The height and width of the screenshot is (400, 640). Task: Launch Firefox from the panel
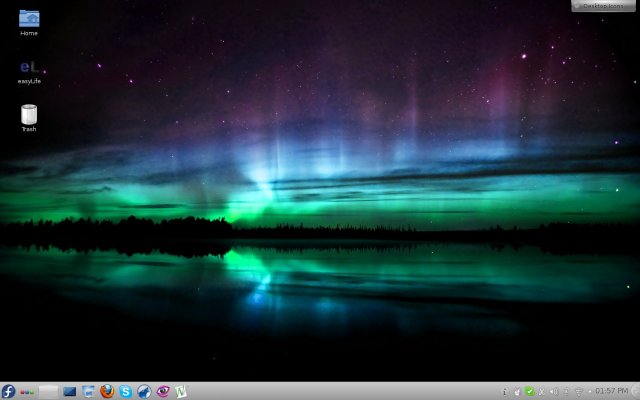(x=107, y=391)
